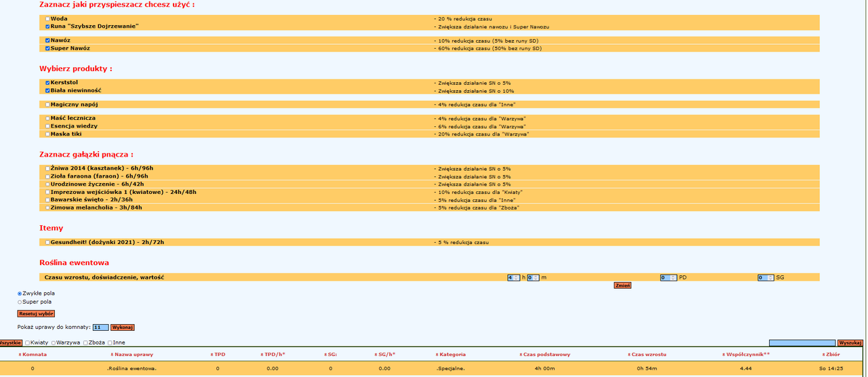Viewport: 868px width, 377px height.
Task: Sort table by TPD/h* column header
Action: click(272, 355)
